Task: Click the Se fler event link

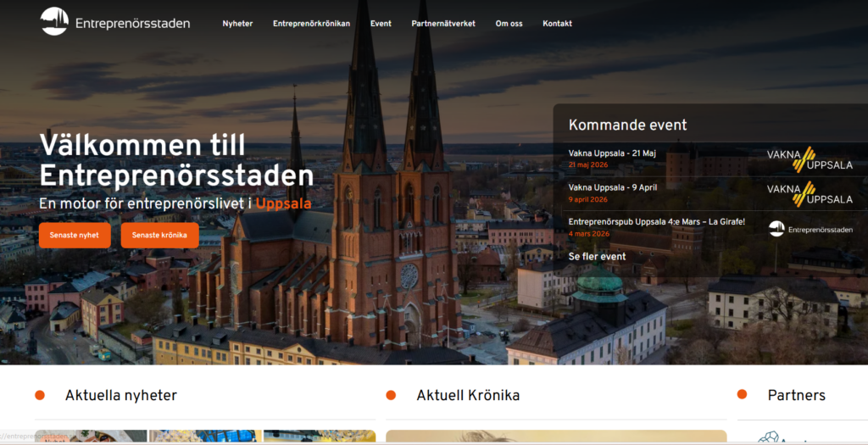Action: click(x=597, y=256)
